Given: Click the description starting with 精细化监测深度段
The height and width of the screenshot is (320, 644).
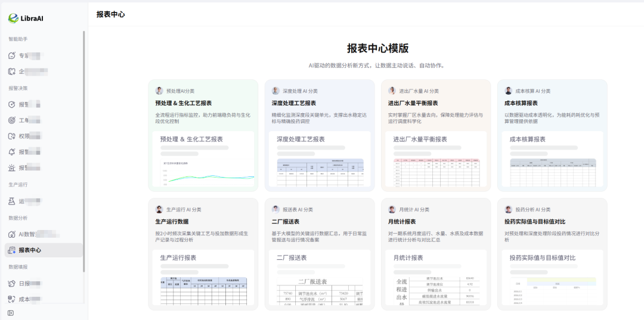Looking at the screenshot, I should (320, 118).
